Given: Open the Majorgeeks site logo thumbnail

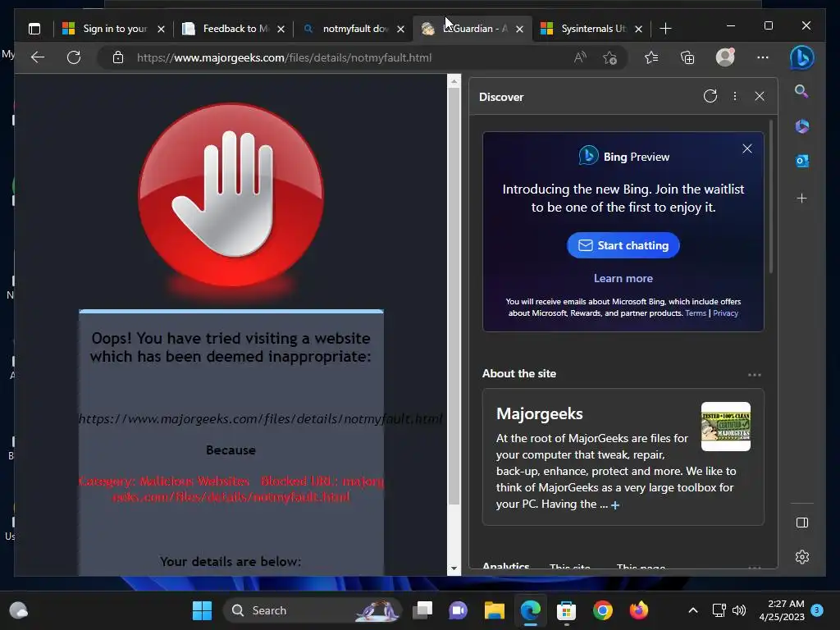Looking at the screenshot, I should tap(725, 427).
